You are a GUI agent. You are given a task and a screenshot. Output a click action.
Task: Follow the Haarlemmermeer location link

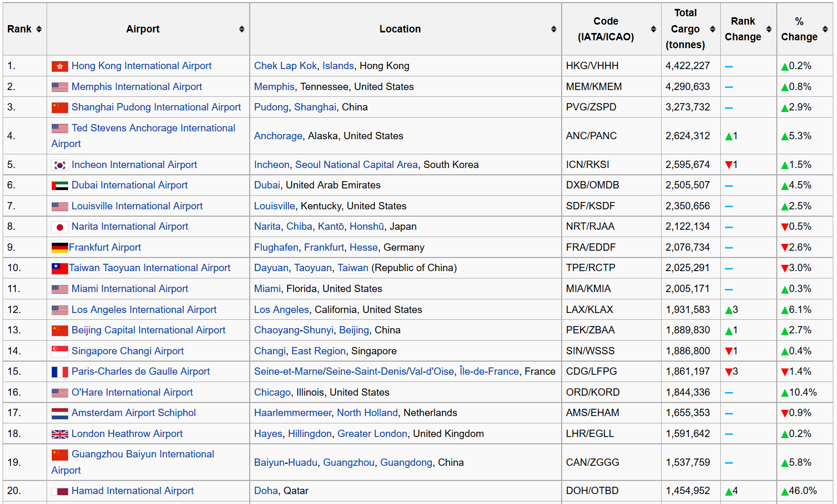pyautogui.click(x=293, y=413)
